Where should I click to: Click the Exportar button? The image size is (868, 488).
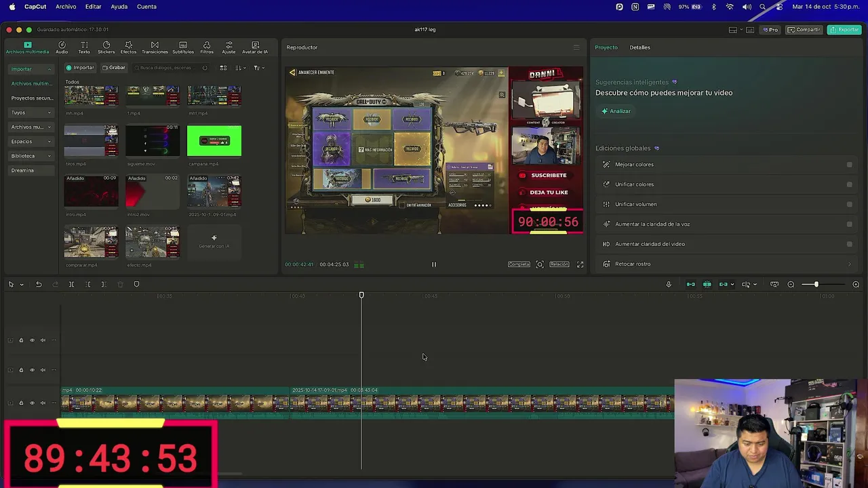844,30
